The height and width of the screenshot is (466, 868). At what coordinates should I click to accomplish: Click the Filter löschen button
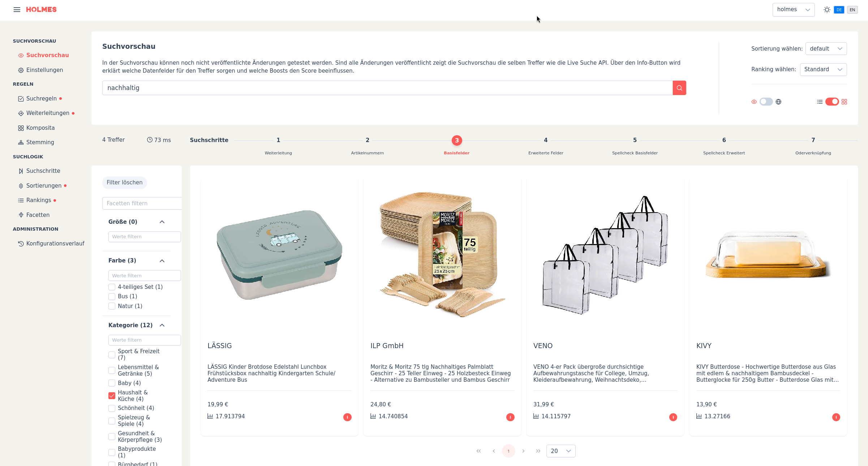click(x=124, y=183)
